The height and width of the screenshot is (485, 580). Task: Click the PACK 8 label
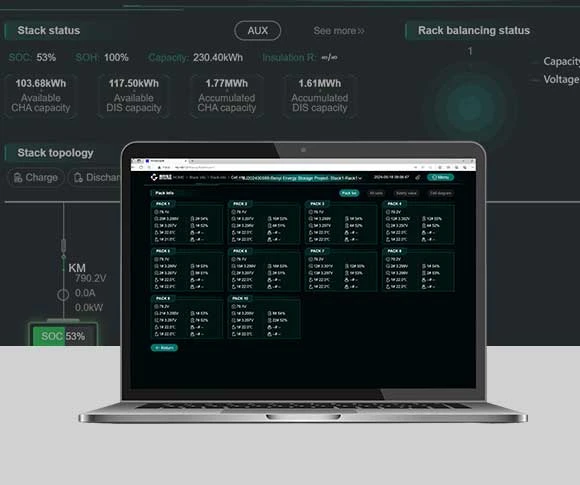tap(394, 251)
